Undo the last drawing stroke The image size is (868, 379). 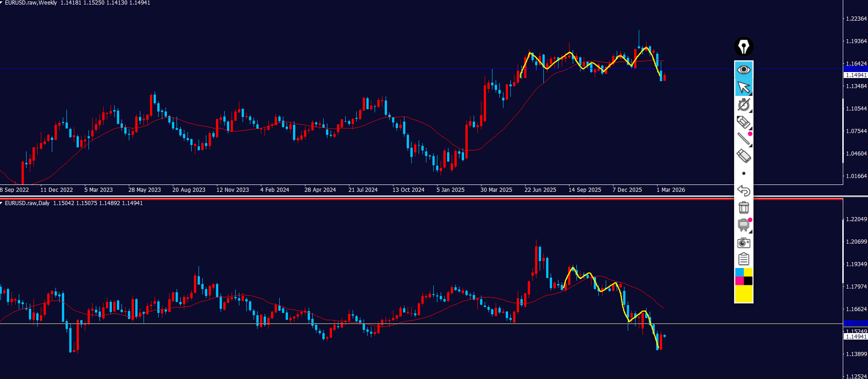tap(743, 190)
